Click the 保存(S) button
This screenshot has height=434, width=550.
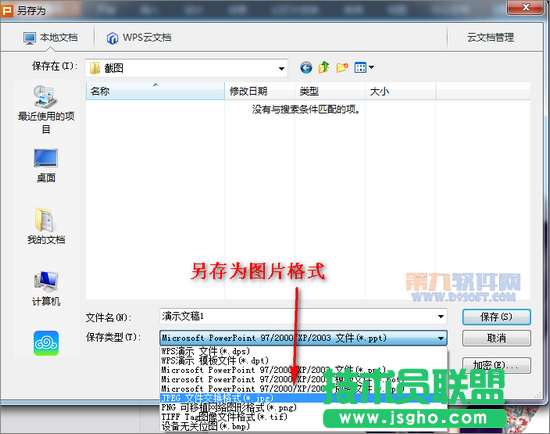(x=496, y=317)
